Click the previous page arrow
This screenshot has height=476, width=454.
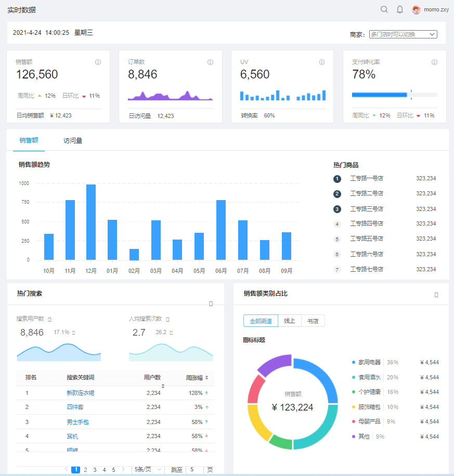[66, 469]
